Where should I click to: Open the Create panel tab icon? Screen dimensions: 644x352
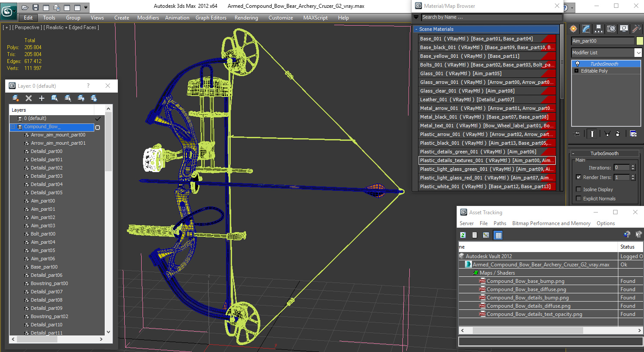(574, 29)
